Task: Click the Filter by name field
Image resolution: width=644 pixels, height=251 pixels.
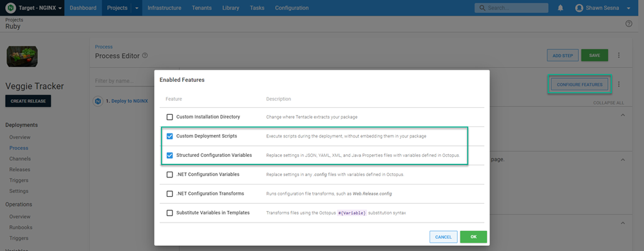Action: point(124,81)
